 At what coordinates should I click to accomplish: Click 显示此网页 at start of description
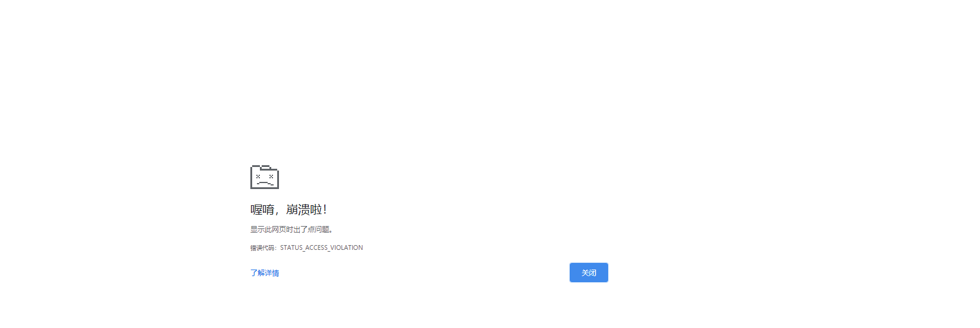[268, 230]
